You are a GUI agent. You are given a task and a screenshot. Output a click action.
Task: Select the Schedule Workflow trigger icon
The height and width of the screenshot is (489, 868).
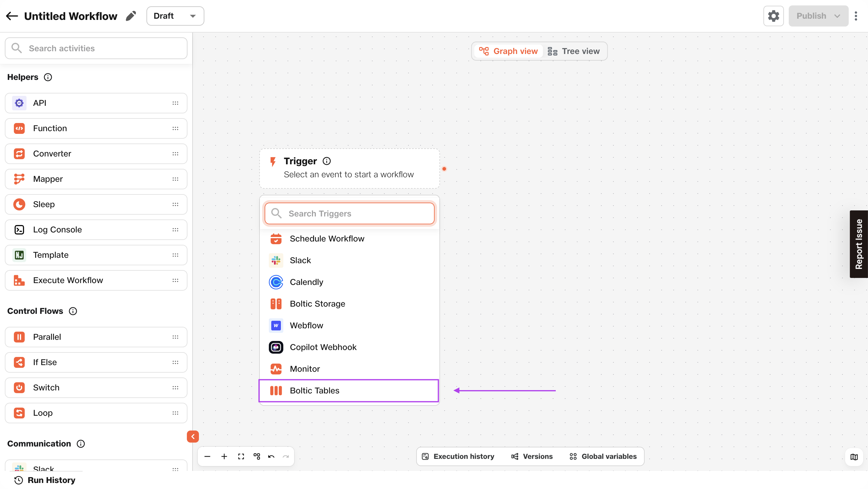click(275, 238)
